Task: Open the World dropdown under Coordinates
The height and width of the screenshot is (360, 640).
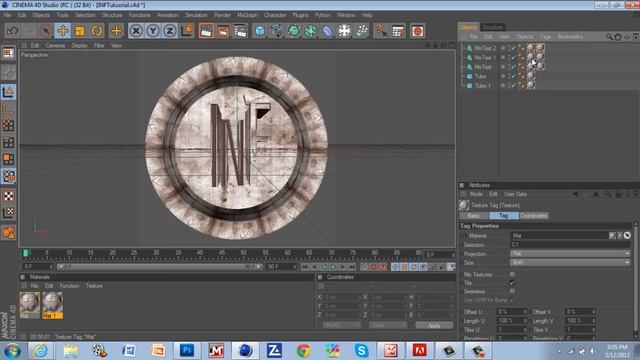Action: click(341, 325)
